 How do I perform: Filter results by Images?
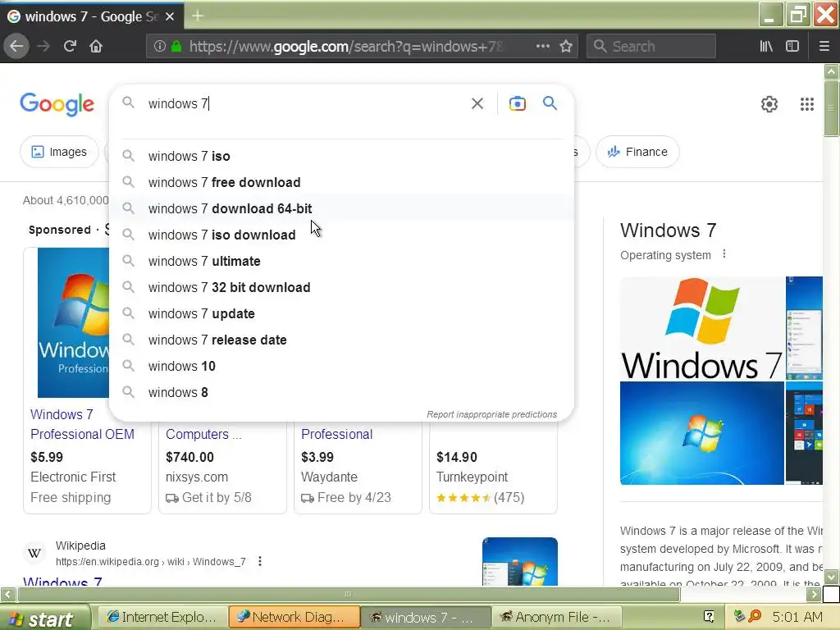pos(59,152)
